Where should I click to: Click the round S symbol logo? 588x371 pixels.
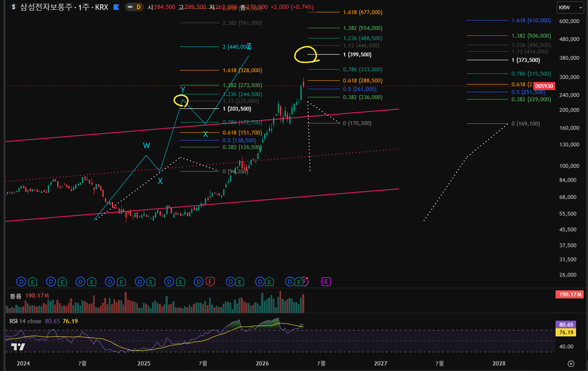(x=14, y=7)
